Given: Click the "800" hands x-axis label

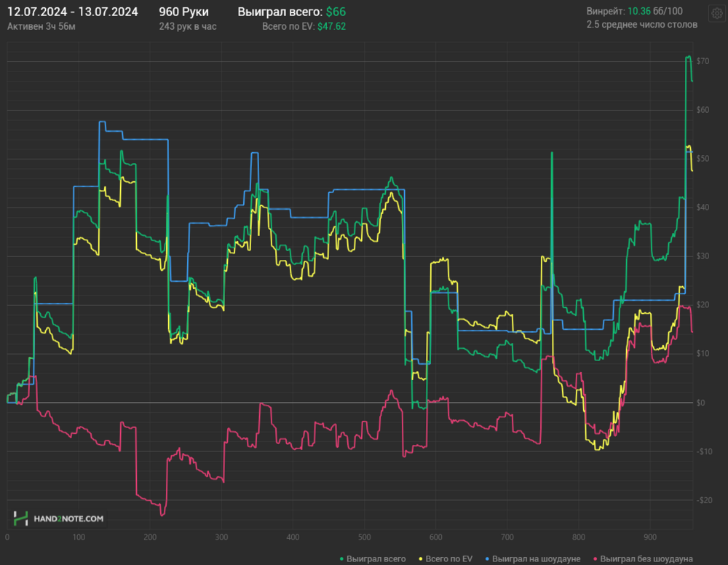Looking at the screenshot, I should coord(579,537).
